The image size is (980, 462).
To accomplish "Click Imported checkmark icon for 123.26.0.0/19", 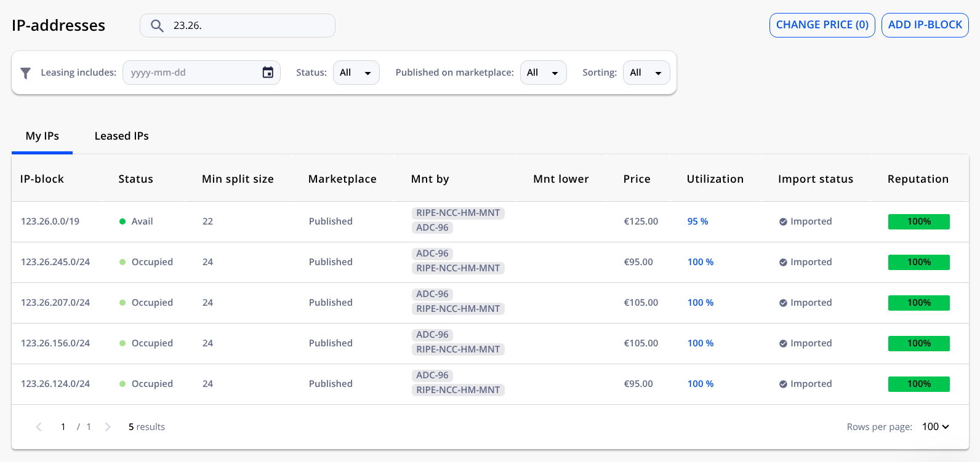I will point(783,222).
